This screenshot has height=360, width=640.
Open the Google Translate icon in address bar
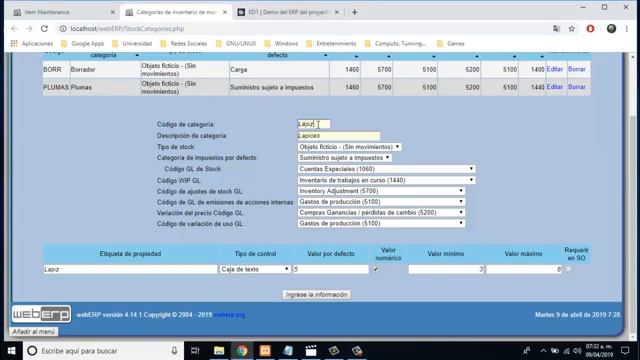[556, 29]
